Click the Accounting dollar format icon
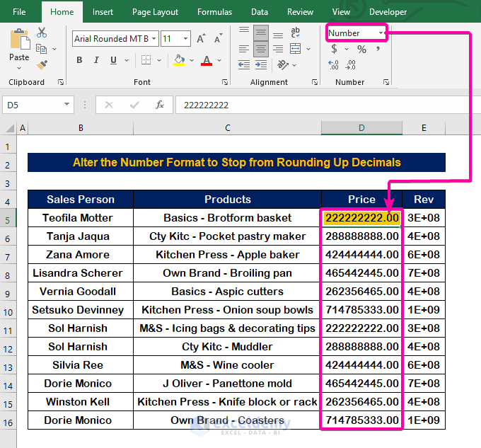The height and width of the screenshot is (448, 481). point(335,50)
